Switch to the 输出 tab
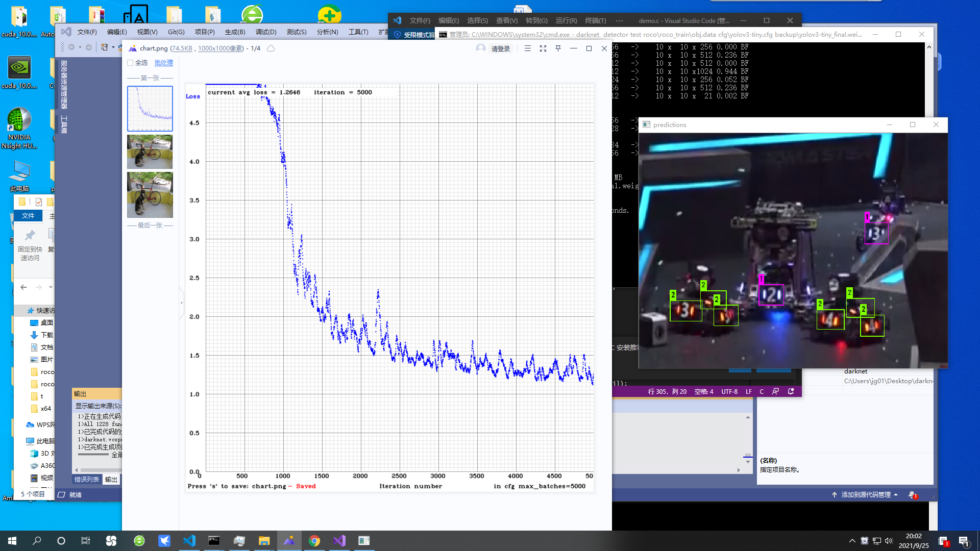The image size is (980, 551). [x=111, y=480]
